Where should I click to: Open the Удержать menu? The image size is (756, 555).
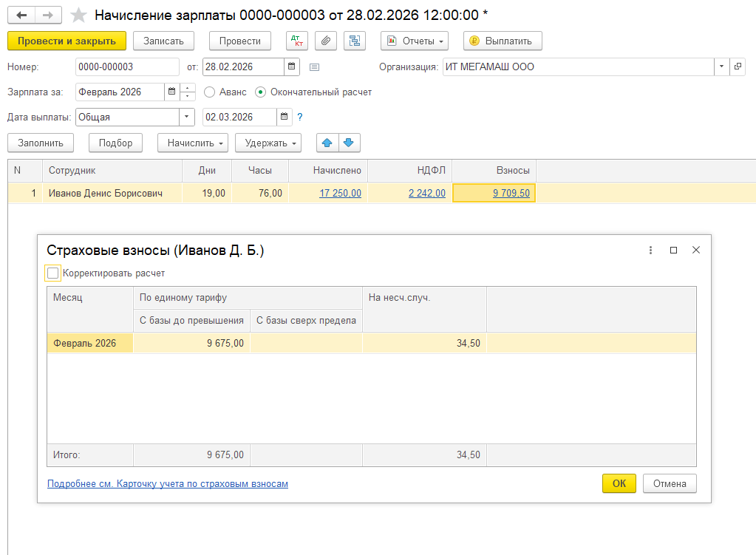(268, 143)
